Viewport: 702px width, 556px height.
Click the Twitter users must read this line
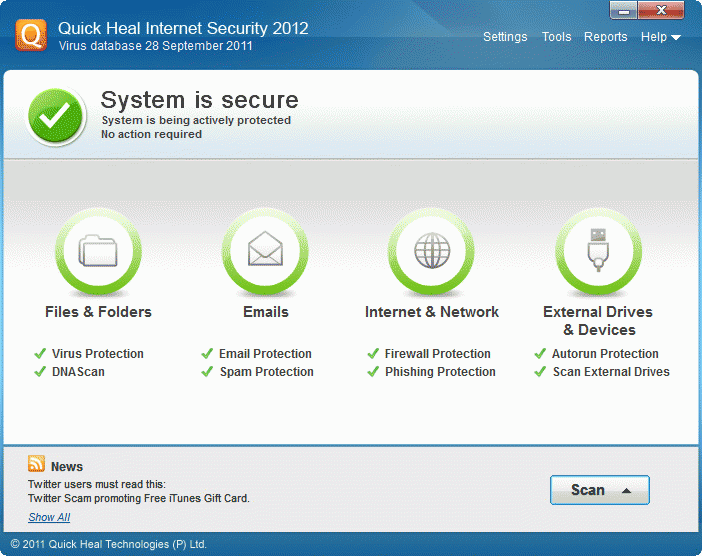coord(97,484)
